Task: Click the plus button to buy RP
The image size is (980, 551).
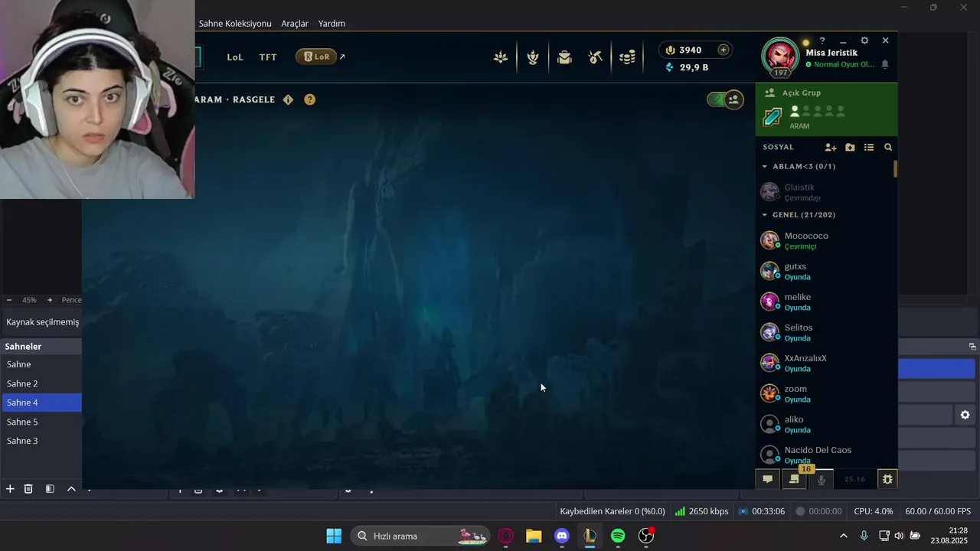Action: tap(723, 50)
